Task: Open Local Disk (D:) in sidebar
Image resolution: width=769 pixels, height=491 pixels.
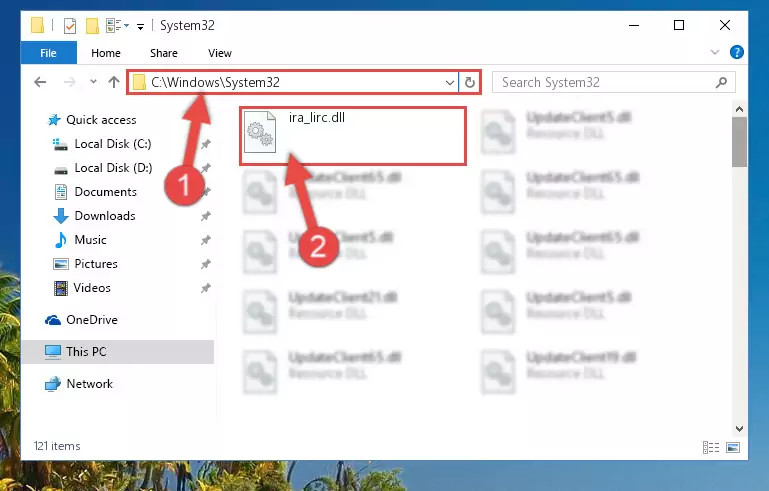Action: (113, 168)
